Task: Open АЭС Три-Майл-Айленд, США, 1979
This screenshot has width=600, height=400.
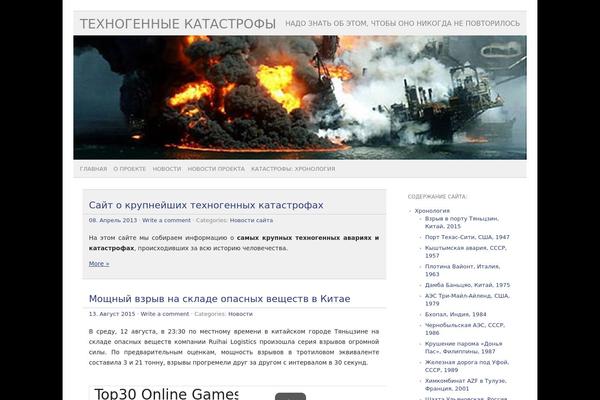Action: [x=467, y=300]
